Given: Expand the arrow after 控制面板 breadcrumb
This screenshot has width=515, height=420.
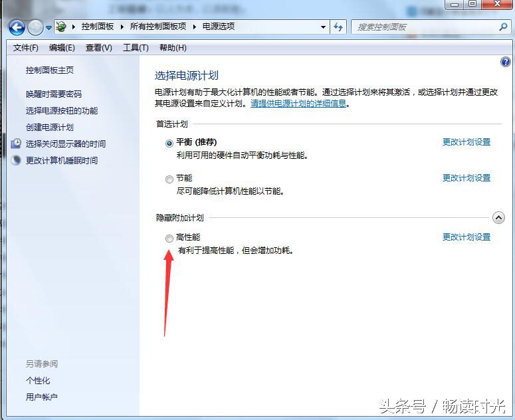Looking at the screenshot, I should [x=122, y=27].
